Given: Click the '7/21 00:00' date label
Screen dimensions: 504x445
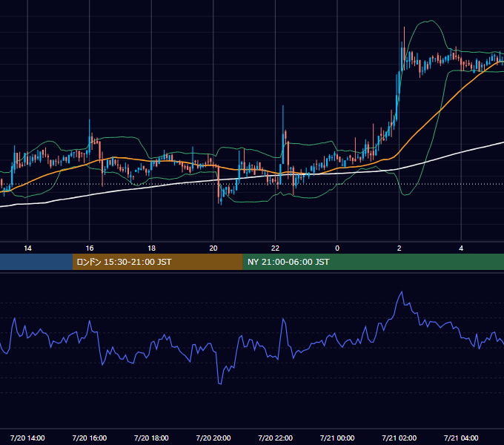Looking at the screenshot, I should pyautogui.click(x=337, y=438).
